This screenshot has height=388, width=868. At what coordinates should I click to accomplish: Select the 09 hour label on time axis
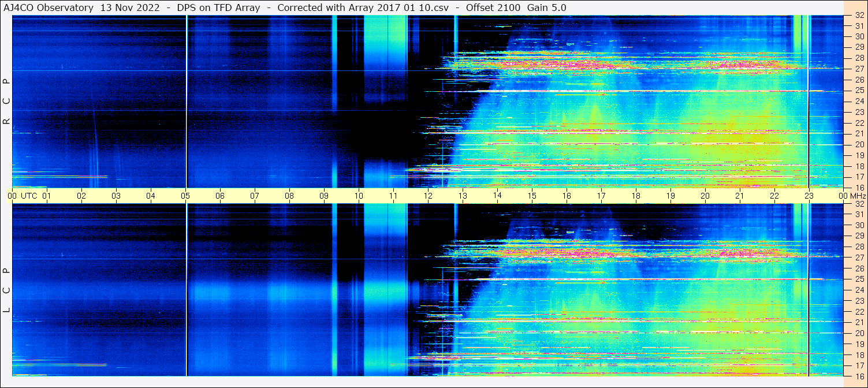(x=324, y=196)
